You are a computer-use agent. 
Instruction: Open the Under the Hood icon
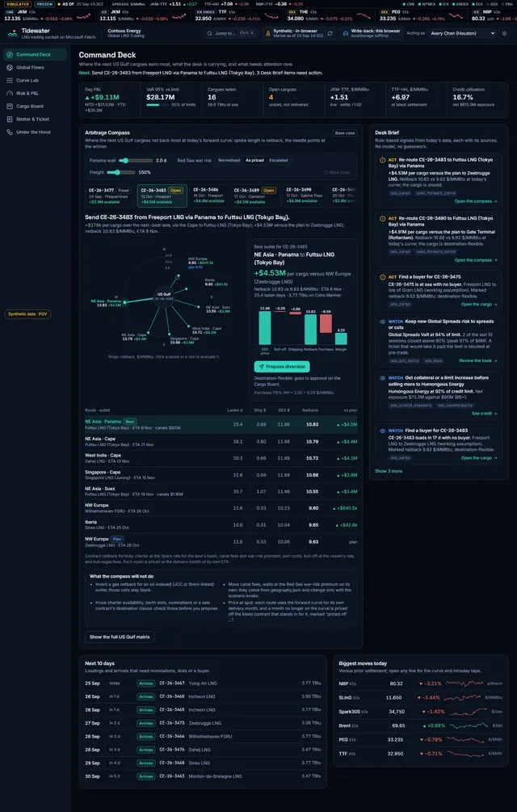point(10,132)
